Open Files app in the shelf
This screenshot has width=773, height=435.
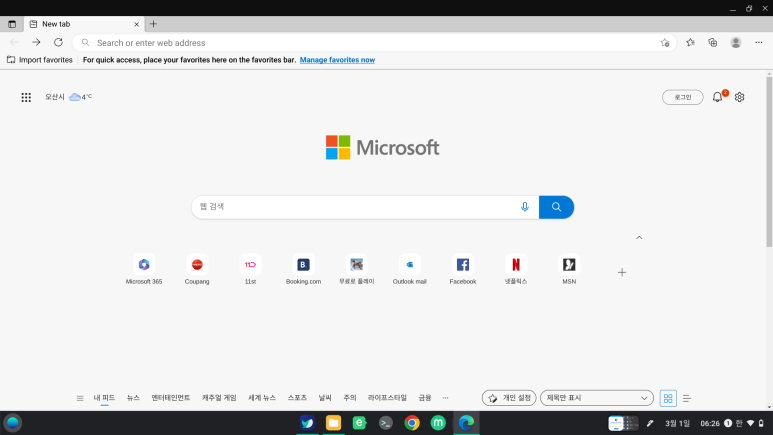(333, 423)
